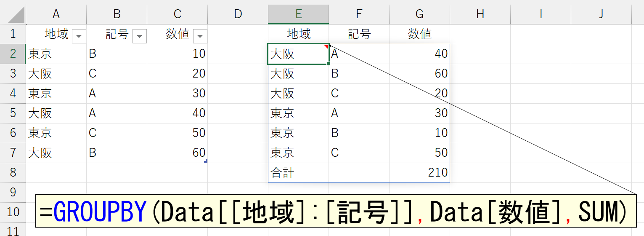Select active cell E2 containing 大阪
644x236 pixels.
coord(299,54)
